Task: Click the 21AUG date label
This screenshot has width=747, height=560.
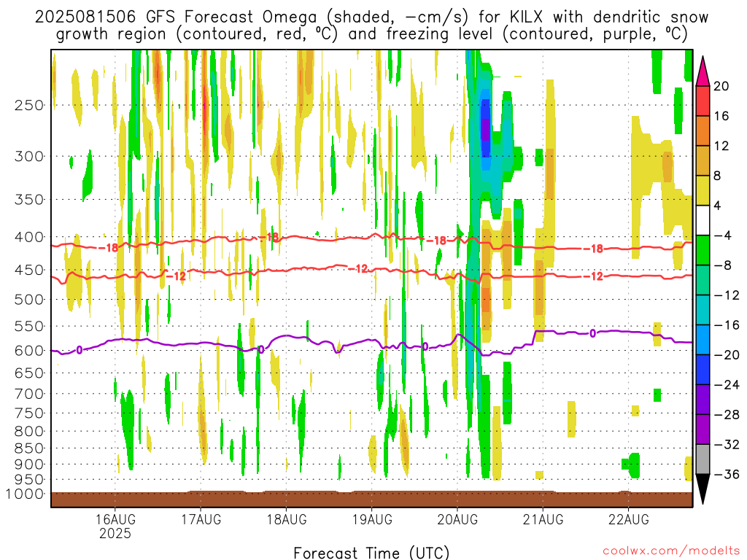Action: coord(543,519)
